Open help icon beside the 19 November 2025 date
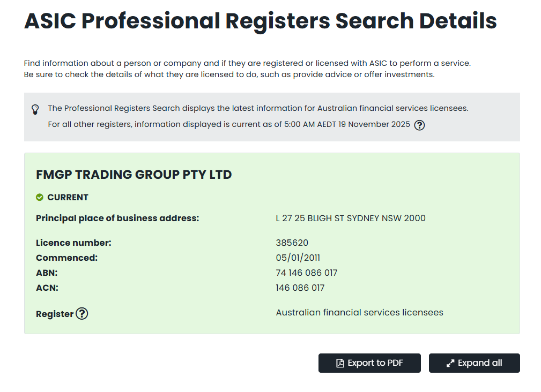The height and width of the screenshot is (392, 541). [420, 125]
